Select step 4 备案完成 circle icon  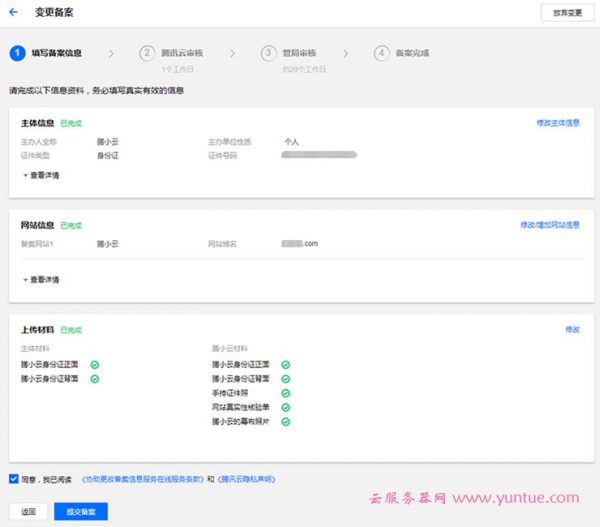pos(382,52)
